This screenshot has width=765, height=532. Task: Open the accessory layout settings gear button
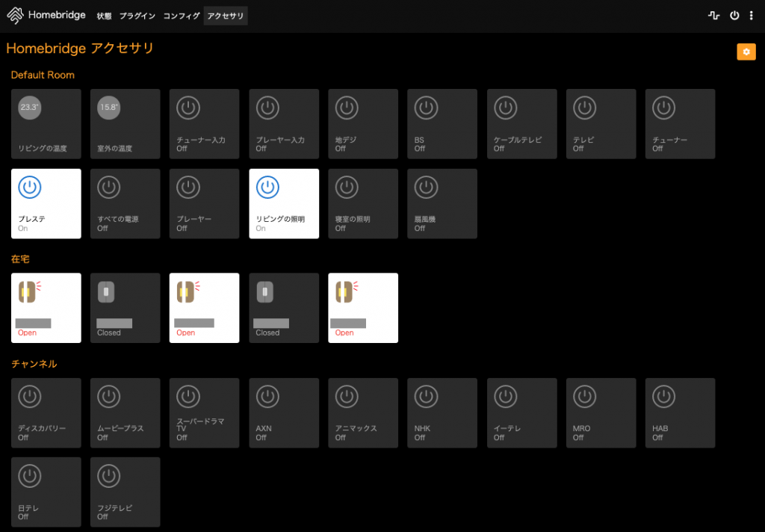click(x=746, y=52)
